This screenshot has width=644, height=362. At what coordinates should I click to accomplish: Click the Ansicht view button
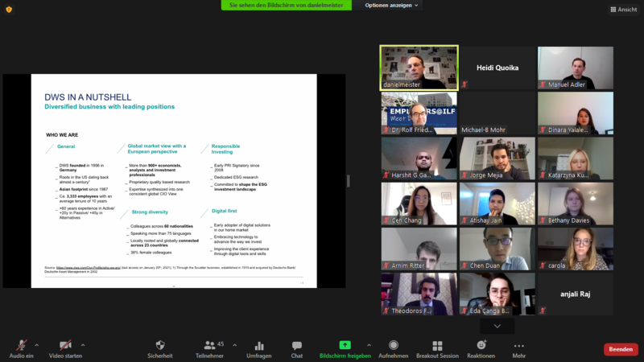[x=623, y=10]
